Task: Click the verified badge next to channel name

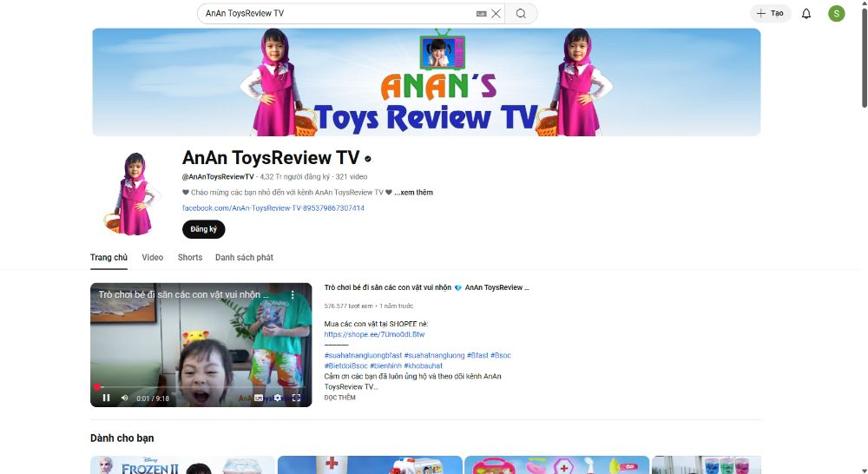Action: [x=367, y=159]
